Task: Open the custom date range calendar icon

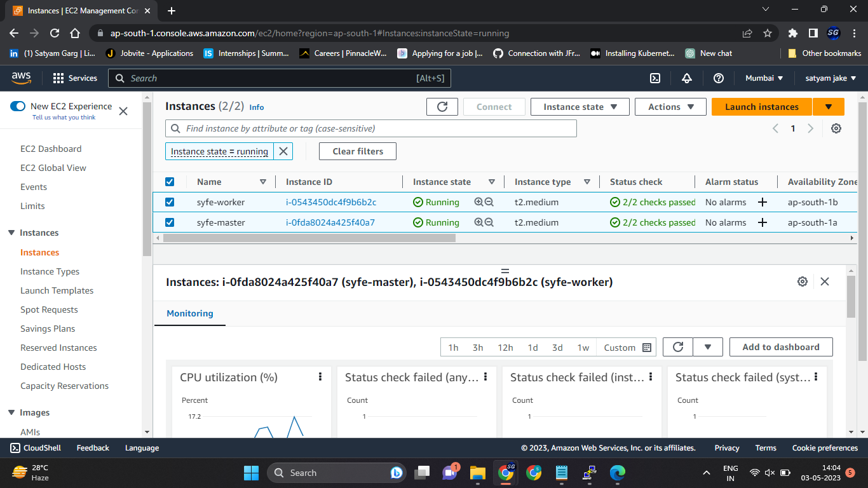Action: tap(646, 347)
